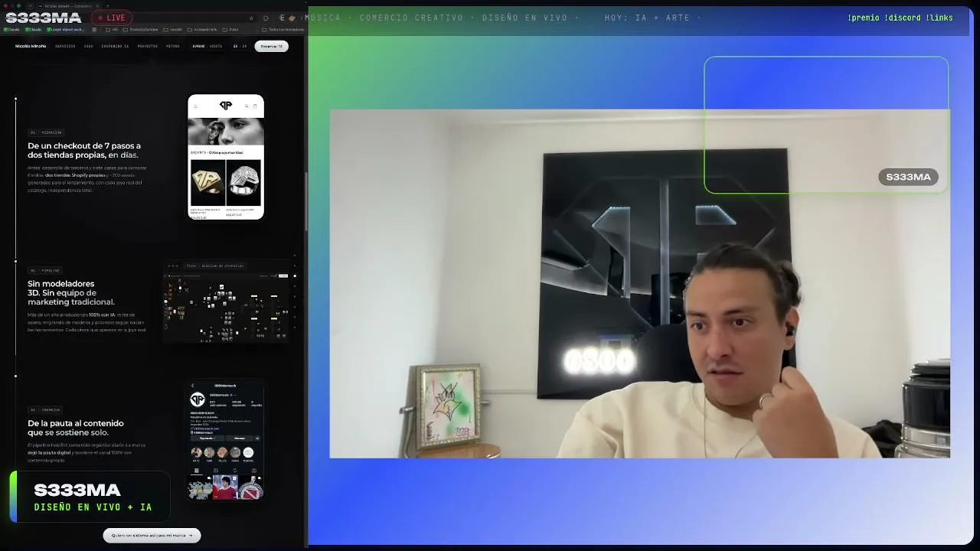Open the gold ring product thumbnail
Image resolution: width=980 pixels, height=551 pixels.
[x=207, y=183]
